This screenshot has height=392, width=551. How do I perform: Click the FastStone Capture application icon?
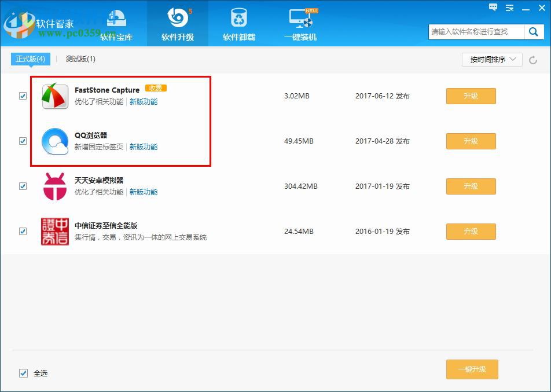click(x=54, y=96)
